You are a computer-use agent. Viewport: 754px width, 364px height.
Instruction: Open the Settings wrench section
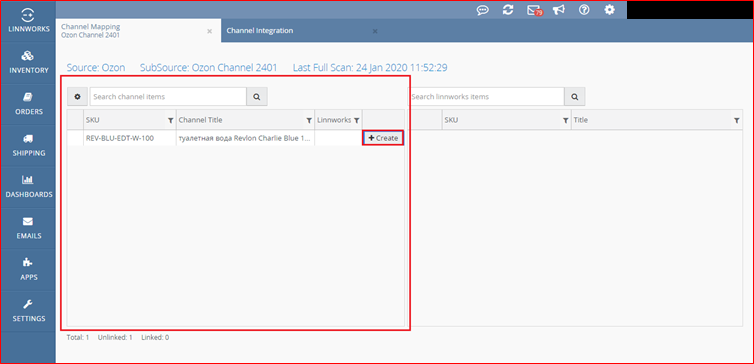pos(28,311)
